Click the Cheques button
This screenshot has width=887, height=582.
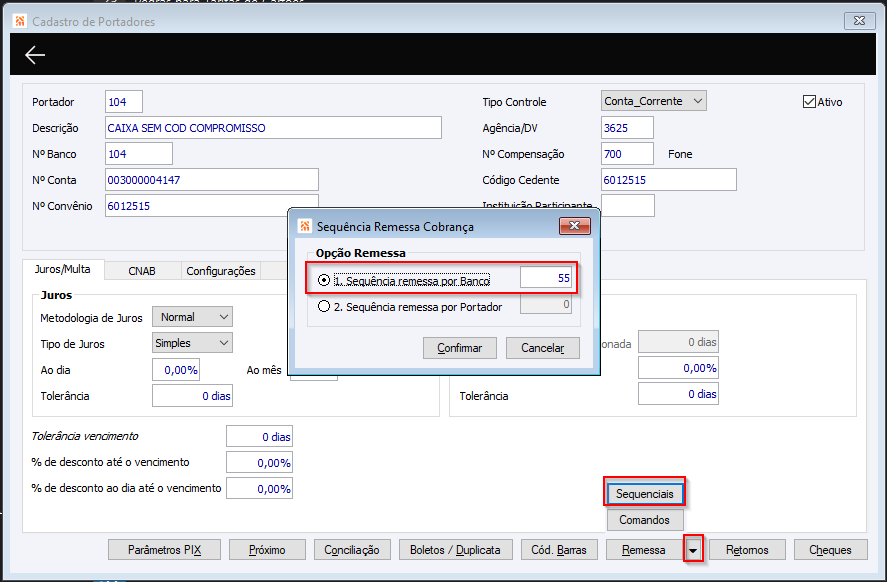[830, 550]
